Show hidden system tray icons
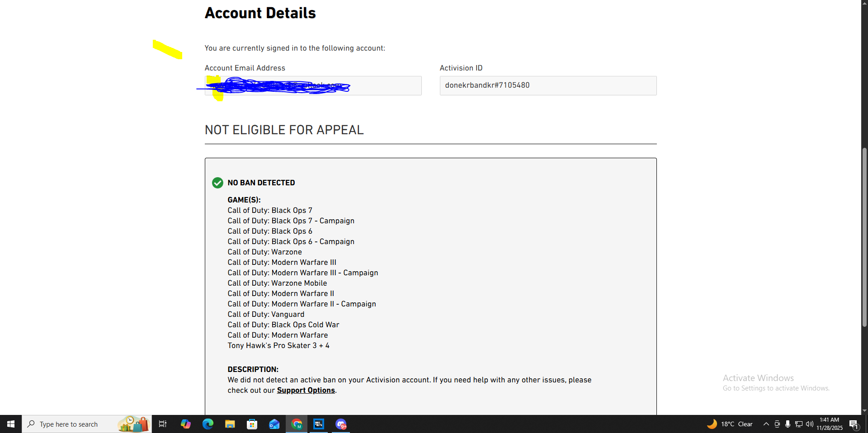This screenshot has height=433, width=868. point(766,424)
